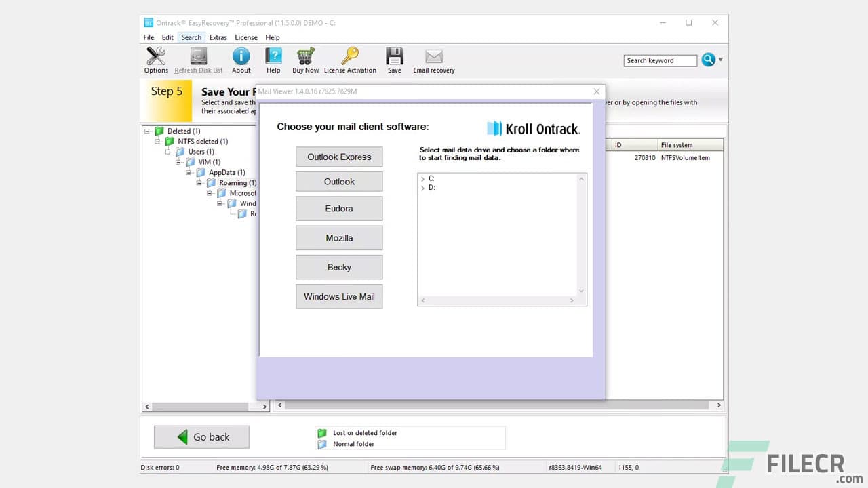Run the keyword search with the magnifier icon
Viewport: 868px width, 488px height.
(707, 60)
